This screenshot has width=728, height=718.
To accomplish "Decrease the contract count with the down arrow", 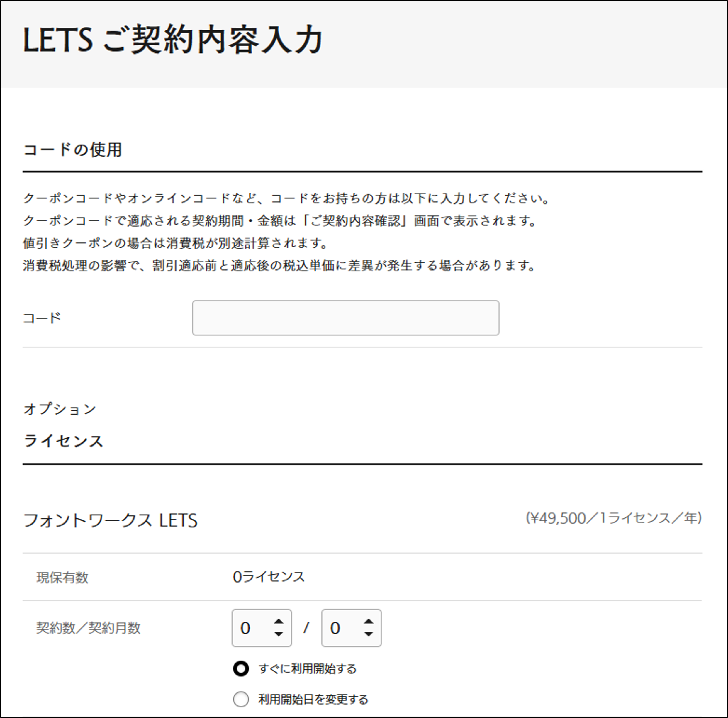I will click(279, 634).
